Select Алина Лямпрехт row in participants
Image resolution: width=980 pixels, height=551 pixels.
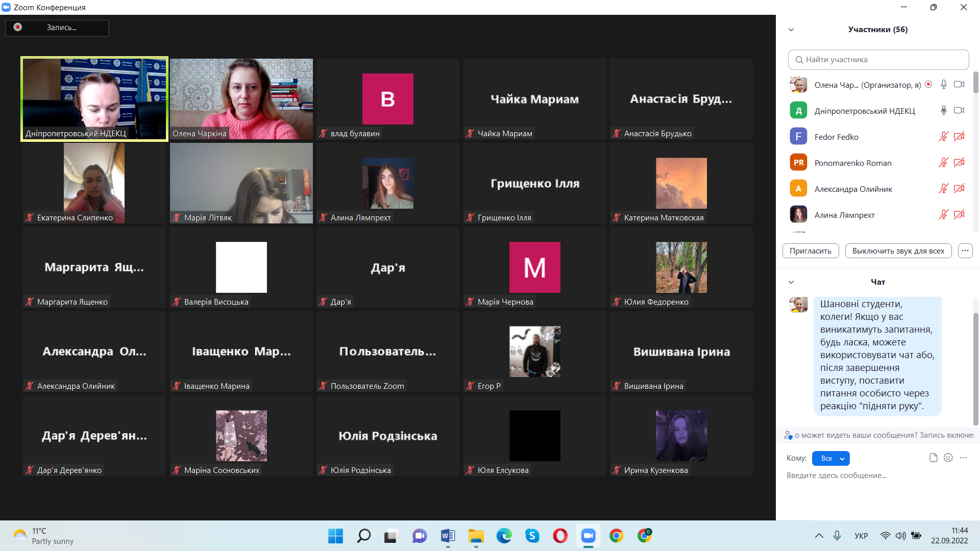878,215
